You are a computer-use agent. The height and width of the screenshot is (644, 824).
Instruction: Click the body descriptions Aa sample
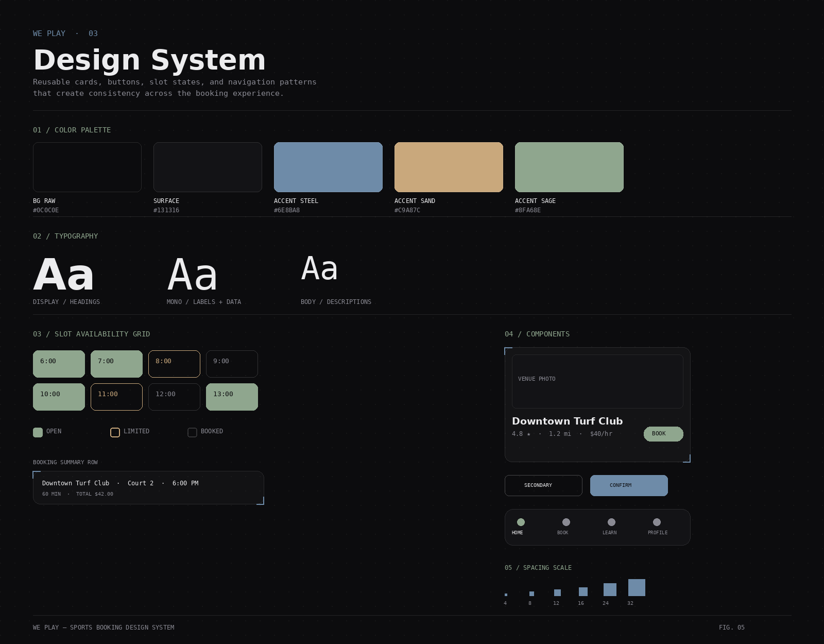click(x=319, y=268)
